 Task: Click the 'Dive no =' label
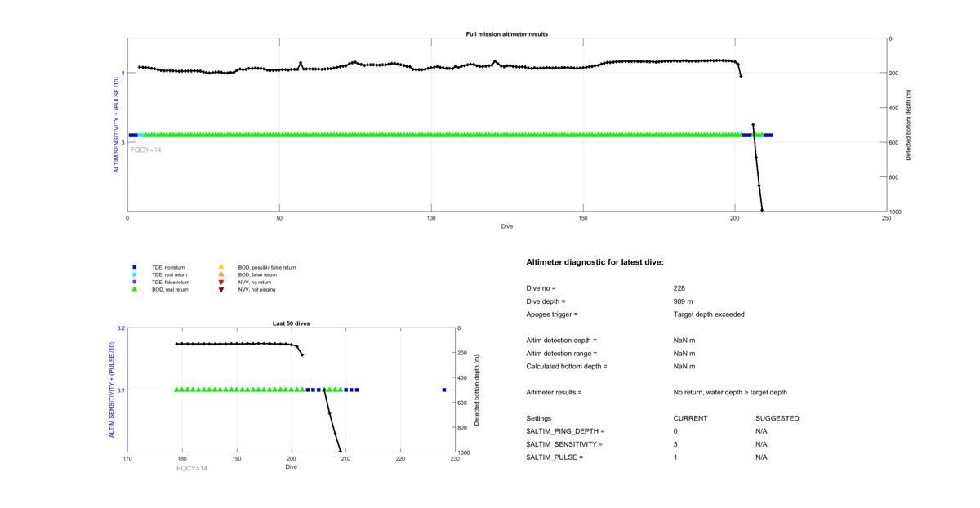click(541, 288)
